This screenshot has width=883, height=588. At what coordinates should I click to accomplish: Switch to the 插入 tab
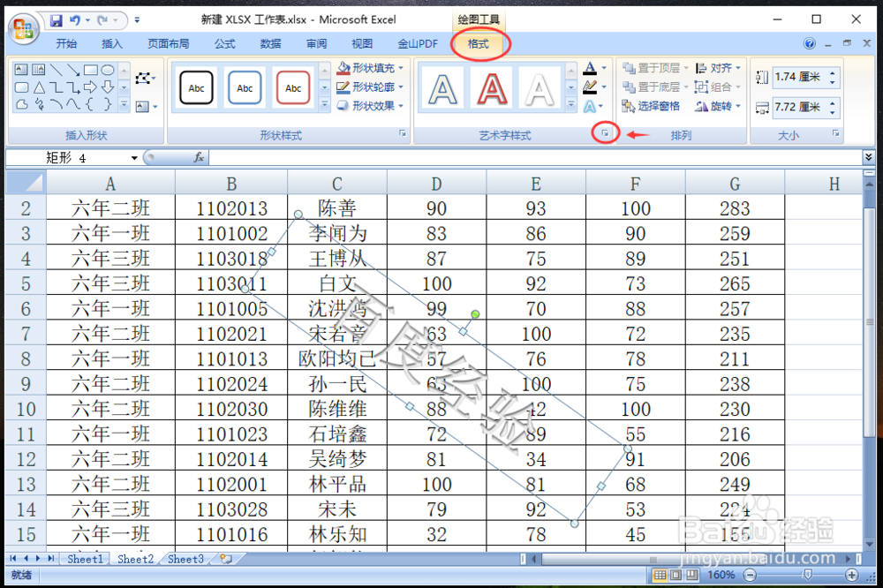click(111, 44)
